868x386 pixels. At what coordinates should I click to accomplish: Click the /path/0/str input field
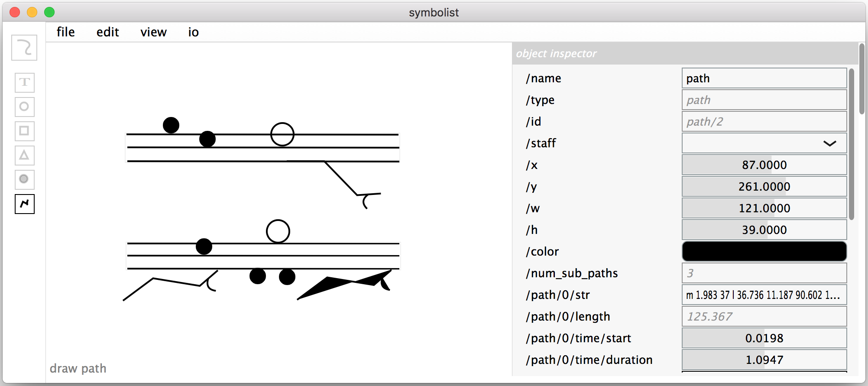[x=764, y=295]
